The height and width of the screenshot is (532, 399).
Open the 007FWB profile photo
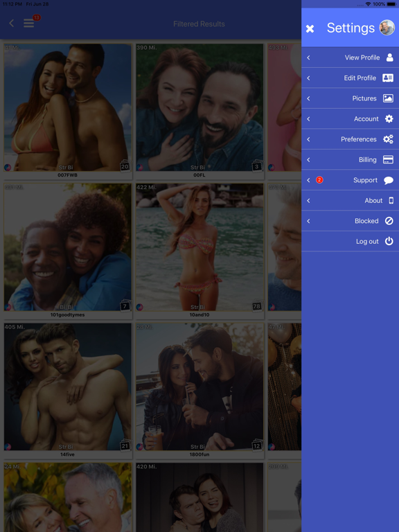coord(67,107)
